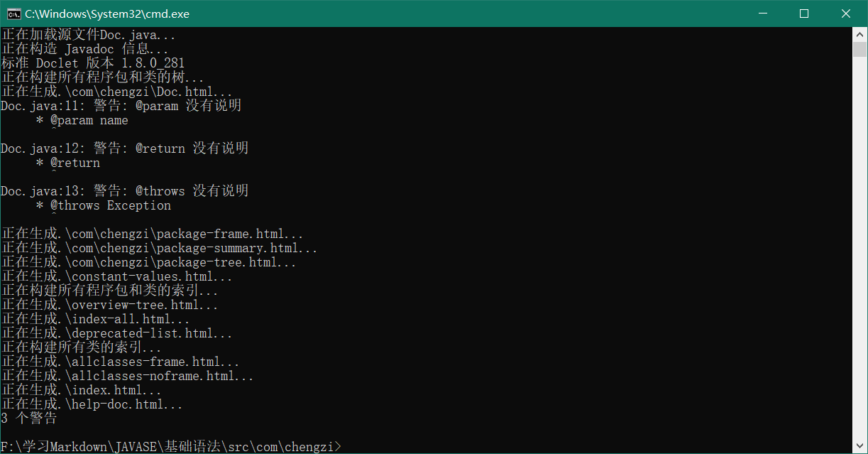Click the help-doc.html output line
868x454 pixels.
tap(92, 404)
